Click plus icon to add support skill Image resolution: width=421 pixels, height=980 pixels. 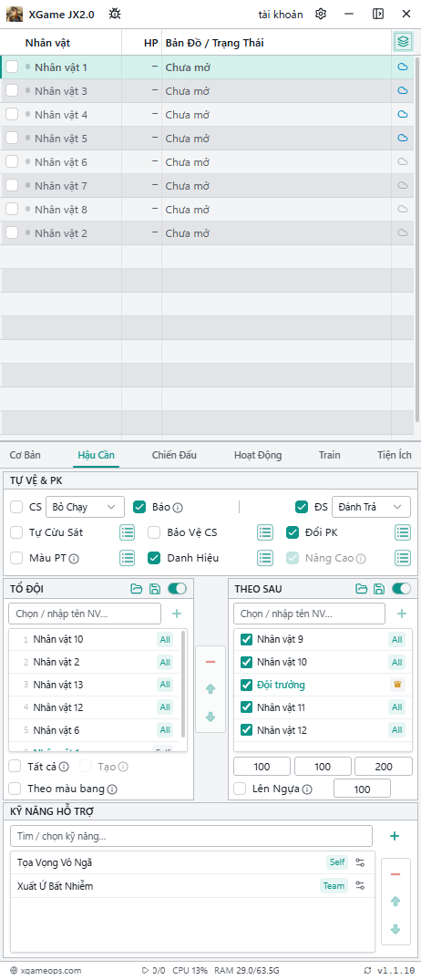[395, 836]
